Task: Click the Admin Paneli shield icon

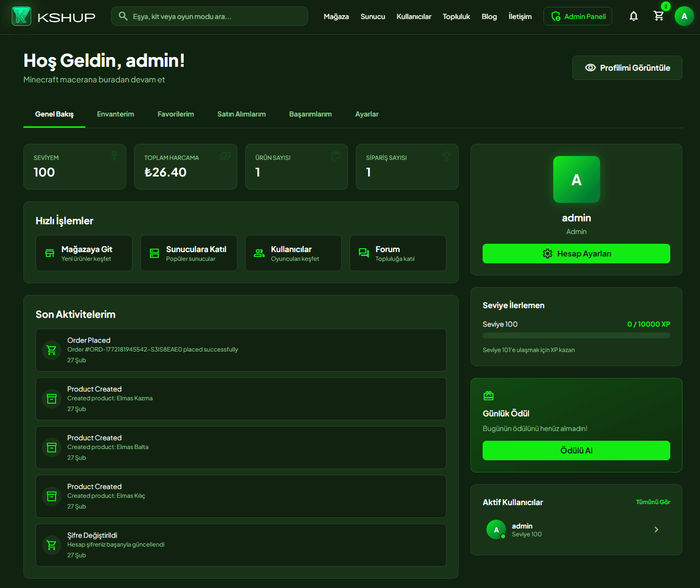Action: pos(556,17)
